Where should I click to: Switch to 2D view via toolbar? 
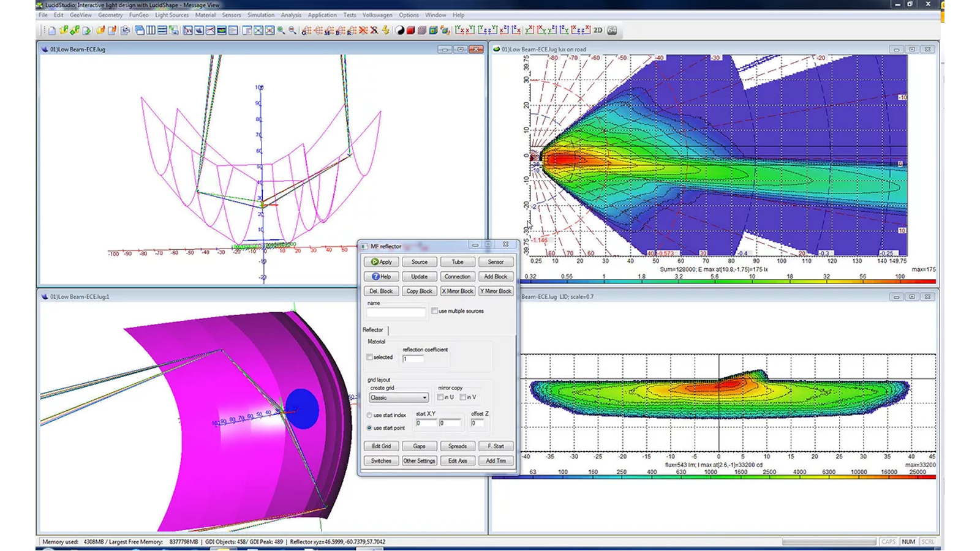598,30
